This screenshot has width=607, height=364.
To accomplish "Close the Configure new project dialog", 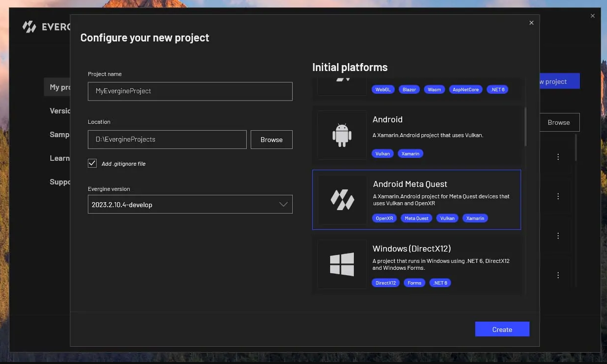I will click(x=531, y=23).
